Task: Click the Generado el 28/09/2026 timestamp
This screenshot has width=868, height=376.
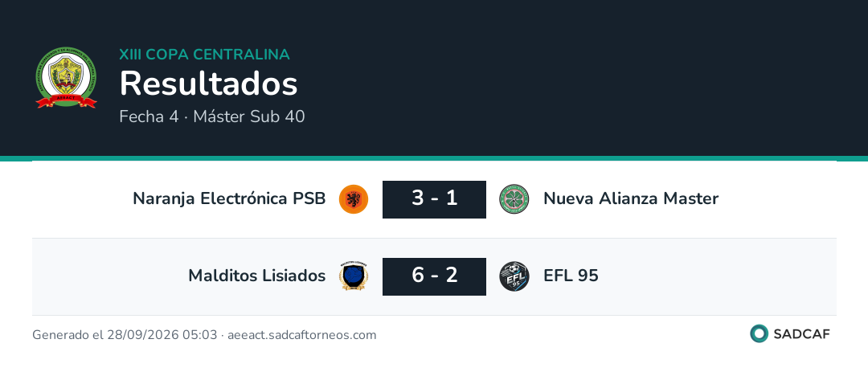Action: click(x=125, y=335)
